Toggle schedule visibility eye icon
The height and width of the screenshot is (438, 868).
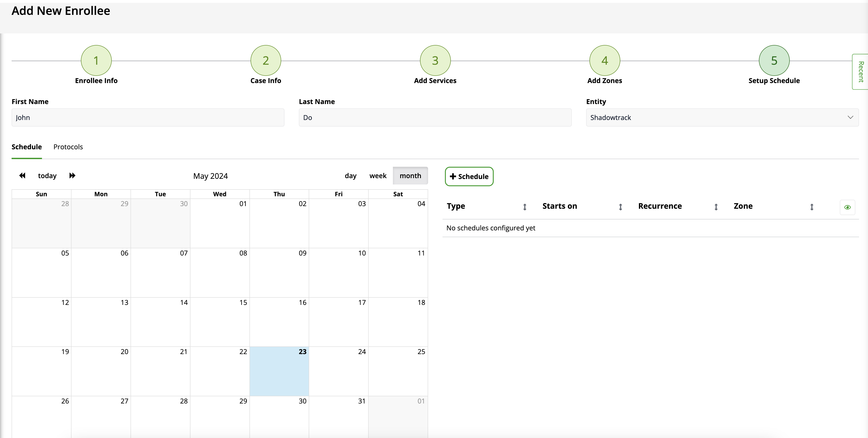click(847, 207)
